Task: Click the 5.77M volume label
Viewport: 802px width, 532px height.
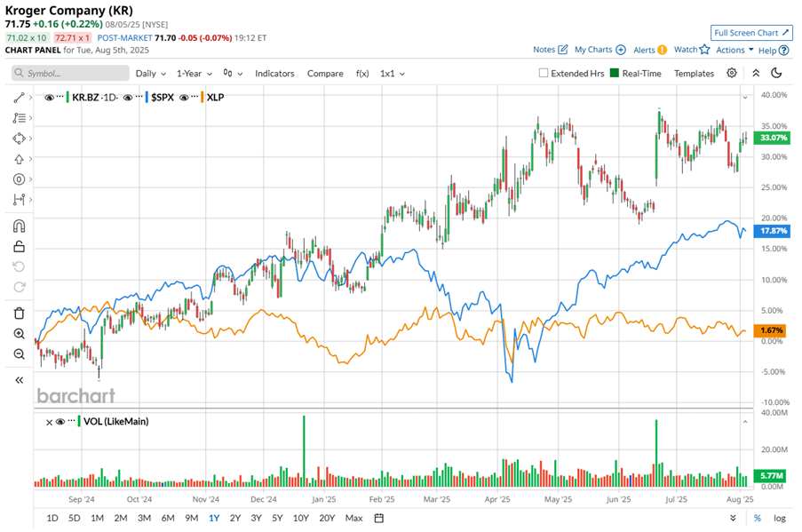Action: click(771, 476)
